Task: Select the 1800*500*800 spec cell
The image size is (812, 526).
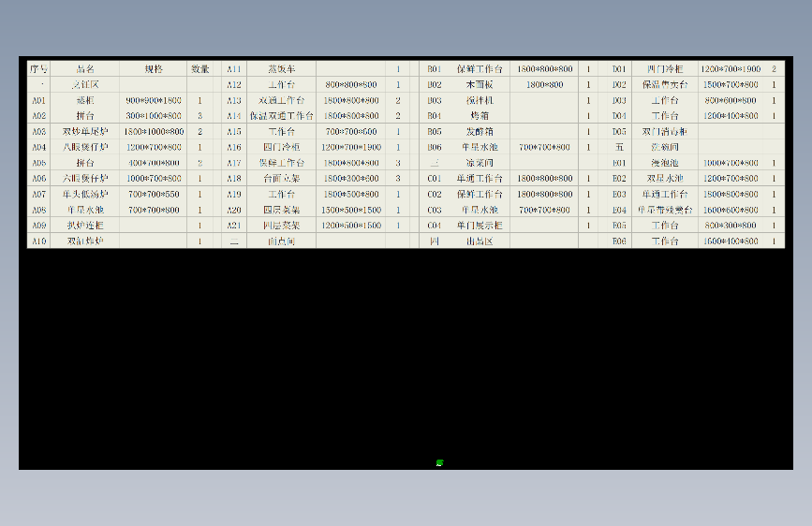Action: [351, 194]
